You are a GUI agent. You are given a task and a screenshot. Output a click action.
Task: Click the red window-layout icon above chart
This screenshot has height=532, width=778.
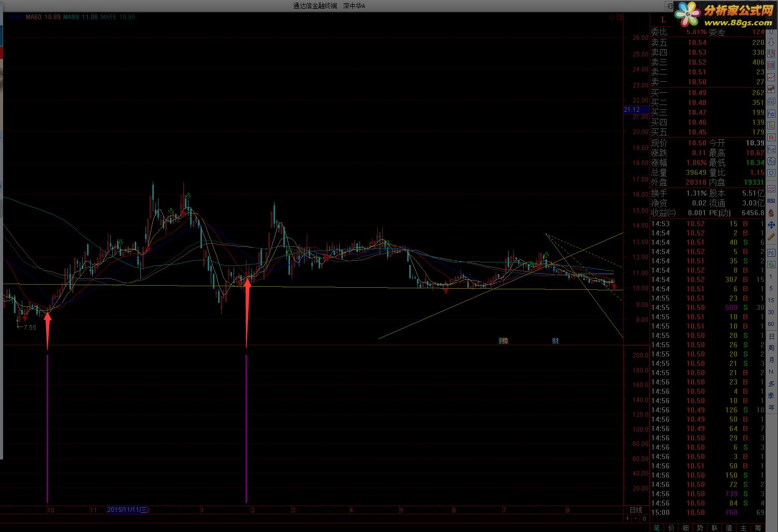tap(620, 17)
